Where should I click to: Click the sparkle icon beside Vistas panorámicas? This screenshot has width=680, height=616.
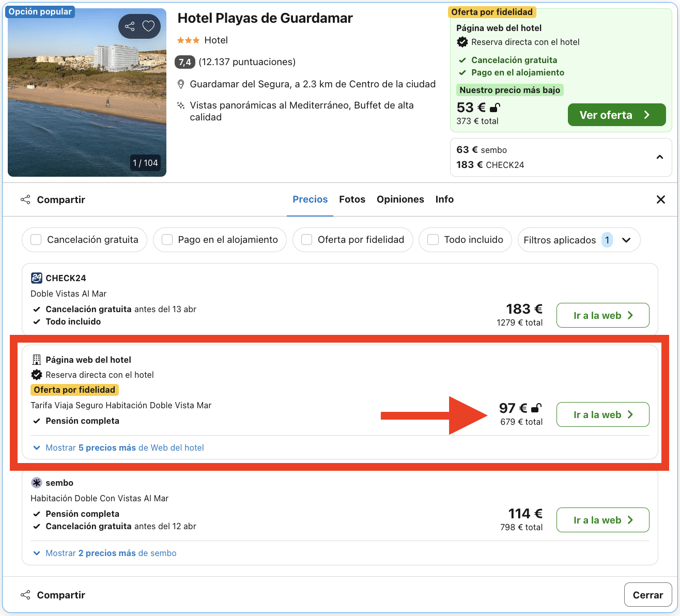(x=181, y=105)
